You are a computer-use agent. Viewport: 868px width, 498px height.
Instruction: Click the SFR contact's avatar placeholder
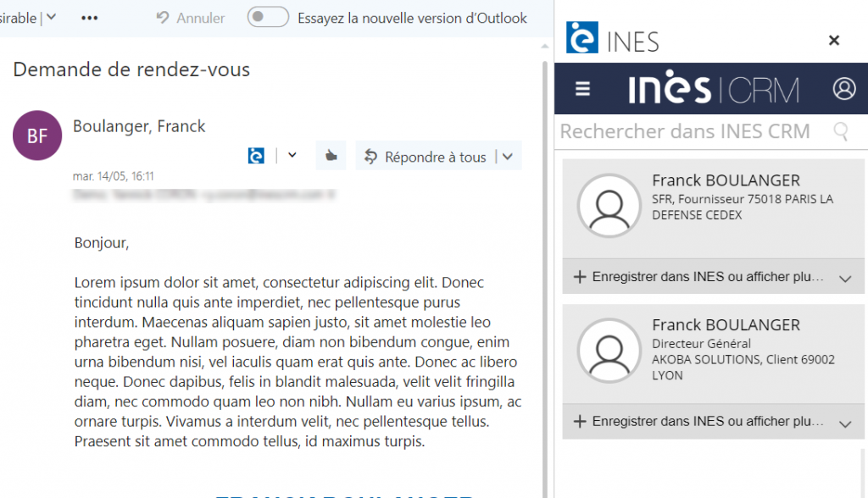(609, 204)
